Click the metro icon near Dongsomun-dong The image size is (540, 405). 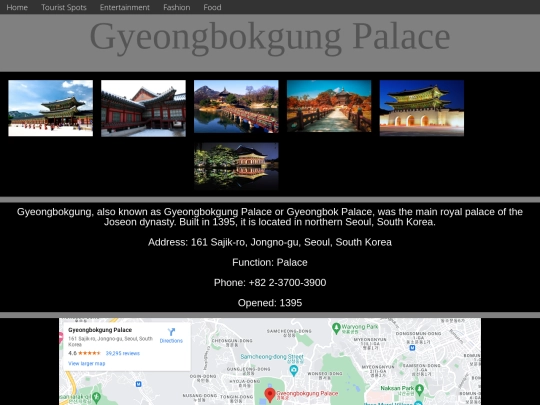point(412,348)
